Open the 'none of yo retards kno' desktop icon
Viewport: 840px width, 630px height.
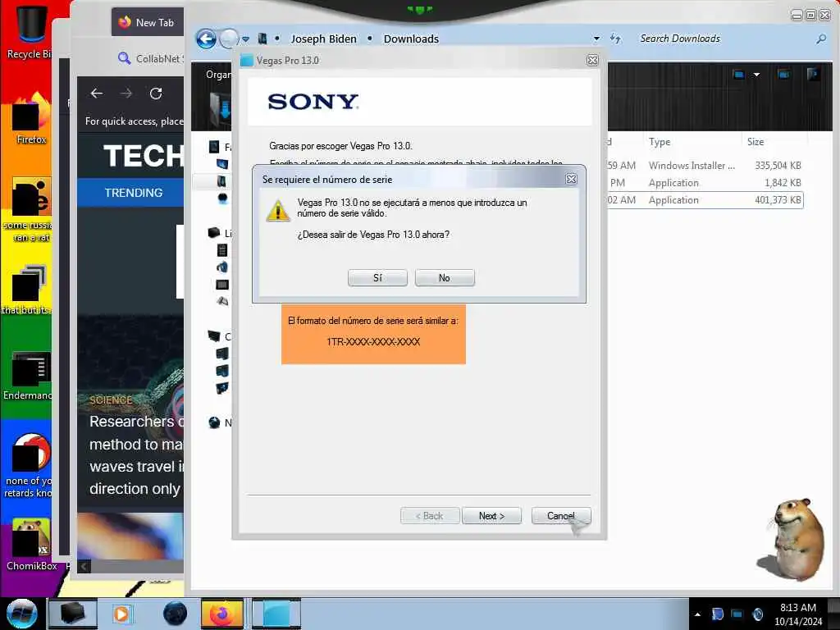pyautogui.click(x=29, y=465)
